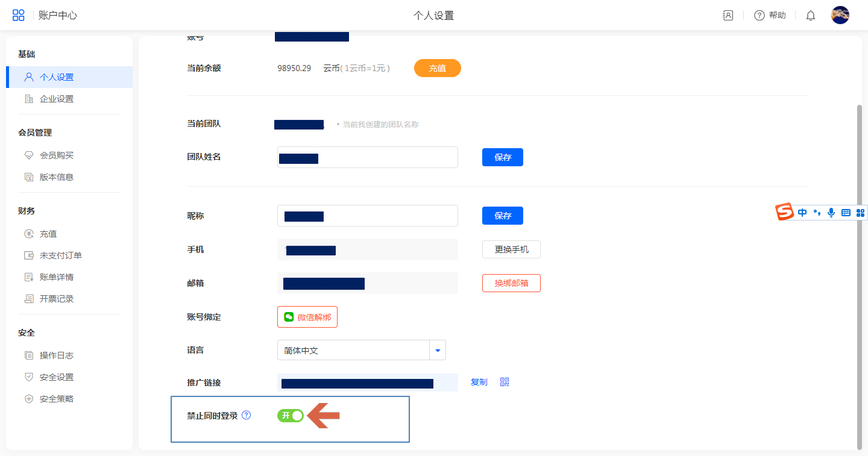Click the help icon beside 禁止同时登录

(246, 415)
